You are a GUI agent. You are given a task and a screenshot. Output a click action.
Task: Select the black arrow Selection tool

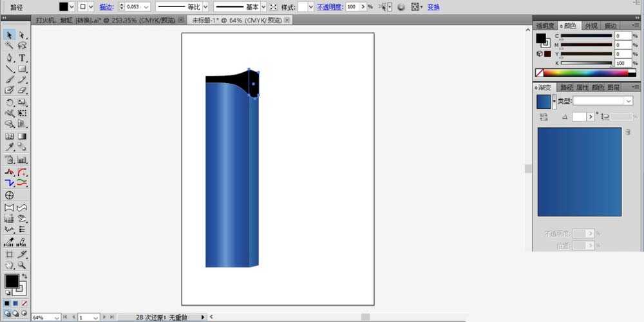pos(9,35)
